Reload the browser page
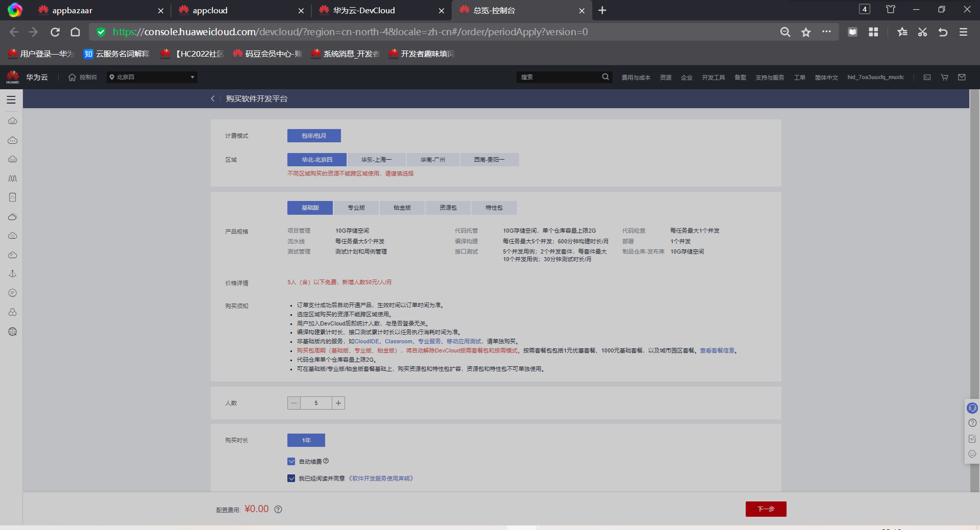This screenshot has height=530, width=980. 55,32
